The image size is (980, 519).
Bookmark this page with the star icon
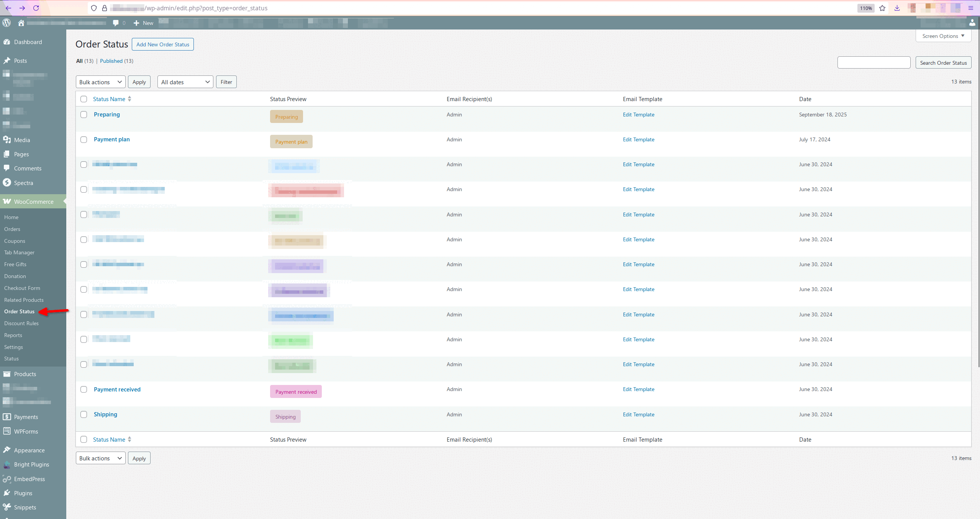882,8
